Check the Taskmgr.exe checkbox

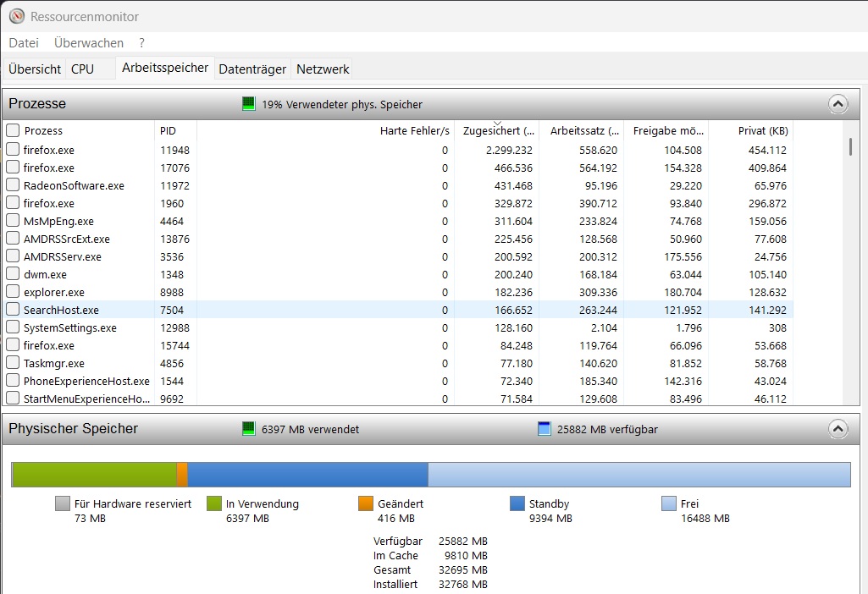point(13,363)
